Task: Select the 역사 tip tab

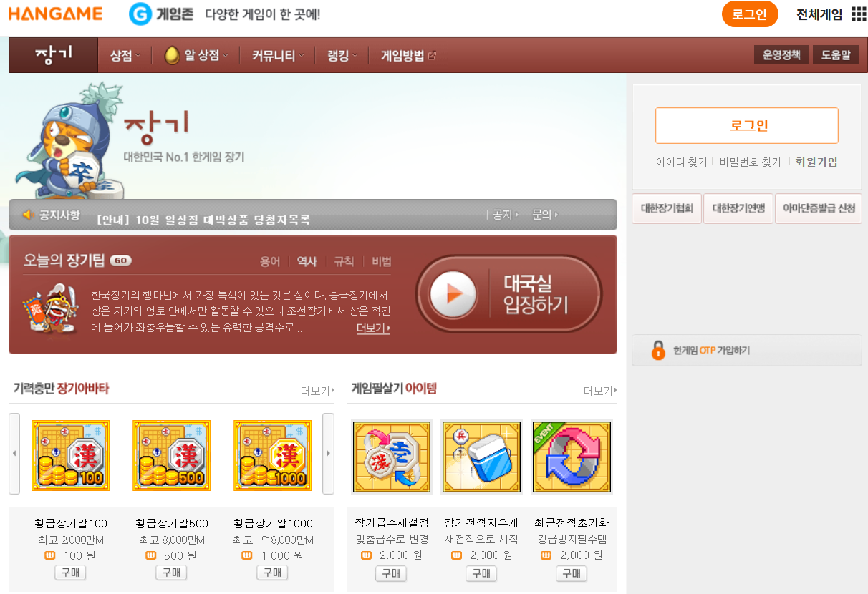Action: pos(307,261)
